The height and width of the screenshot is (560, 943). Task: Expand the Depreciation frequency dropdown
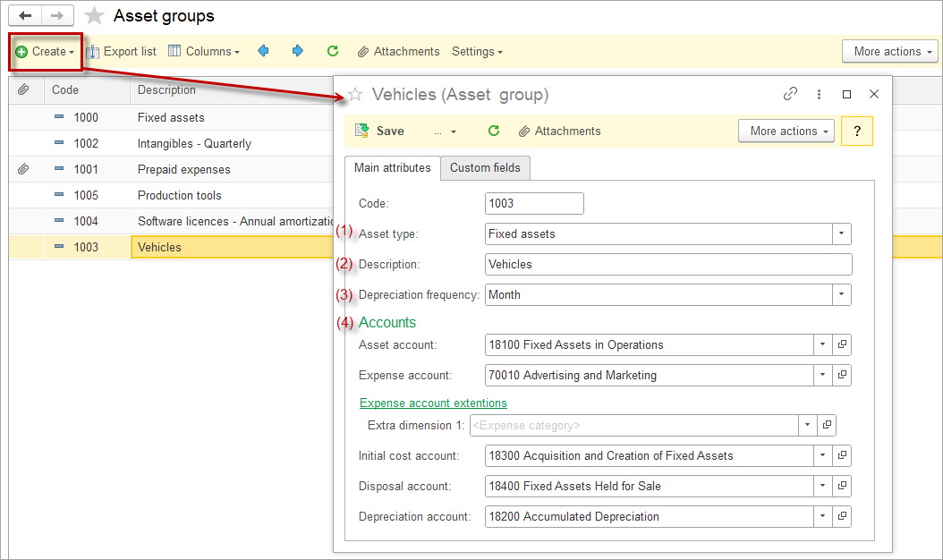[841, 294]
